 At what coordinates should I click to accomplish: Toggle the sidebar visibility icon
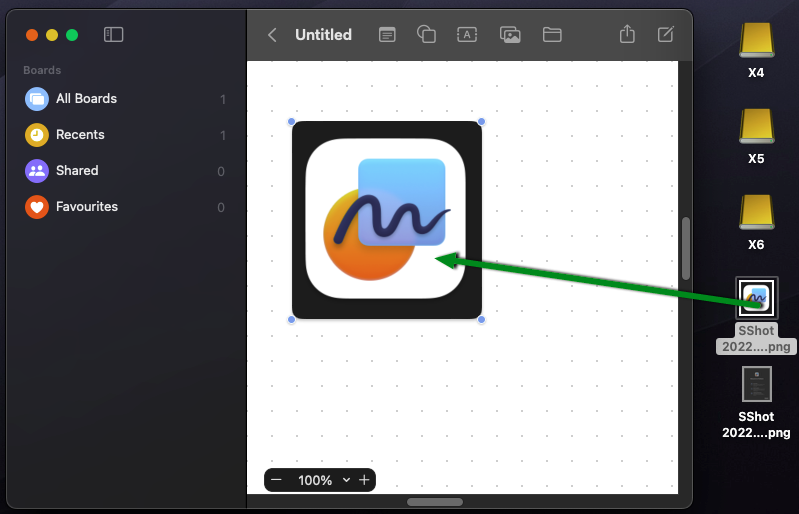[x=113, y=35]
